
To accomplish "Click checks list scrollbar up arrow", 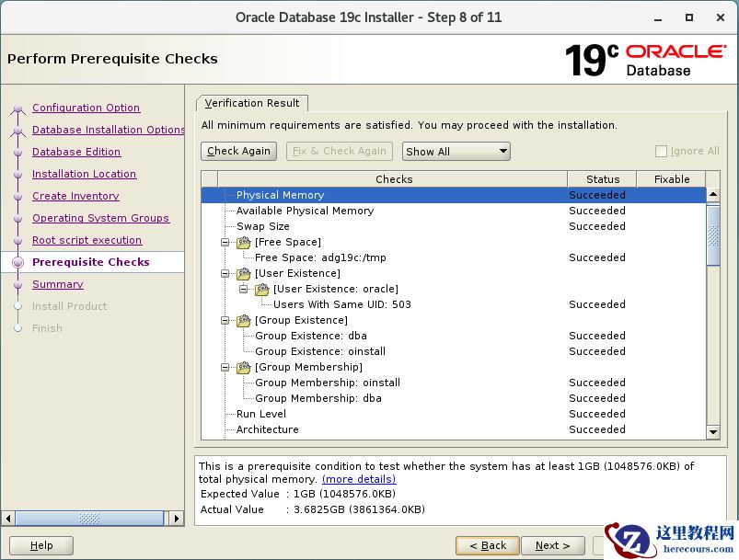I will tap(713, 194).
